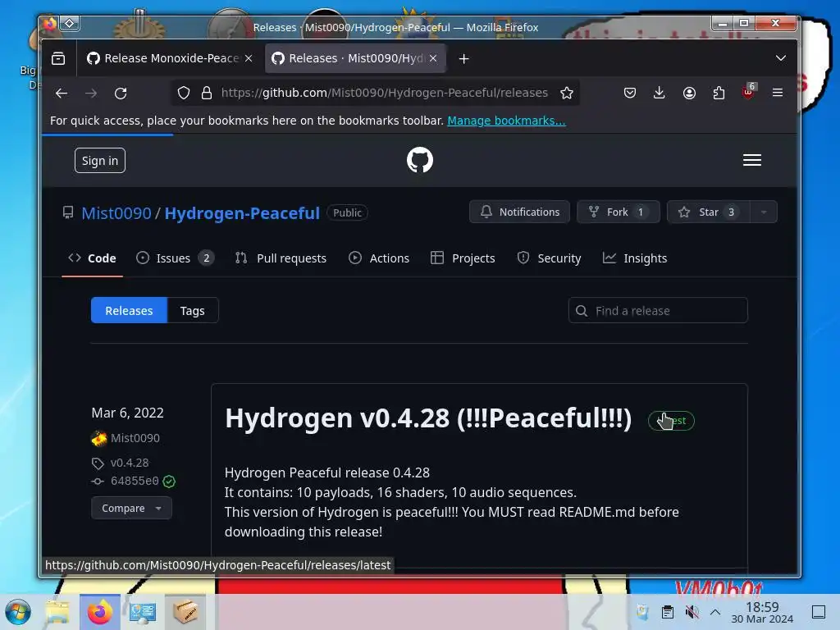Fork the Hydrogen-Peaceful repository
This screenshot has height=630, width=840.
coord(619,212)
